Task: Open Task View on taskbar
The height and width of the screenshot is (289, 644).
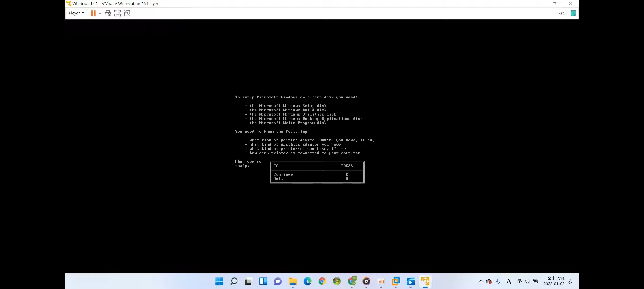Action: click(x=248, y=281)
